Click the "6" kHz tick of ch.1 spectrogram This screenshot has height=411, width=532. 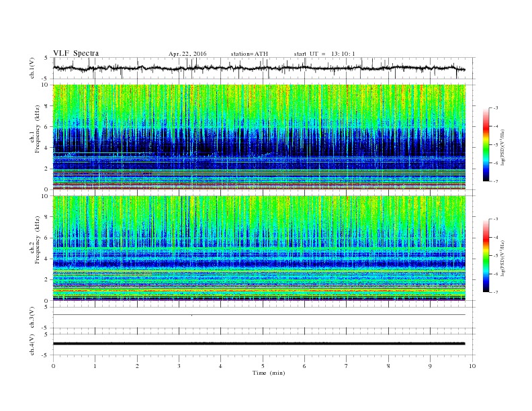click(x=47, y=127)
